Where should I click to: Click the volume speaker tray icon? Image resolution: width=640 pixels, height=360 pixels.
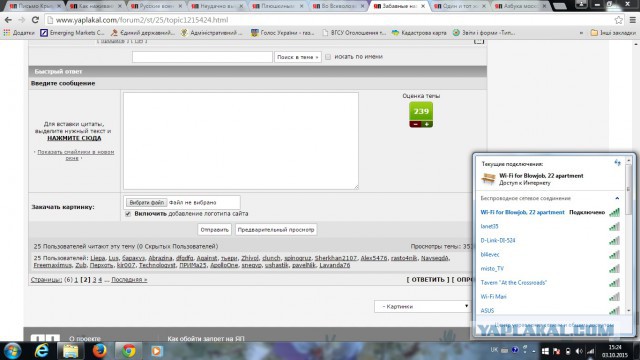click(x=579, y=351)
